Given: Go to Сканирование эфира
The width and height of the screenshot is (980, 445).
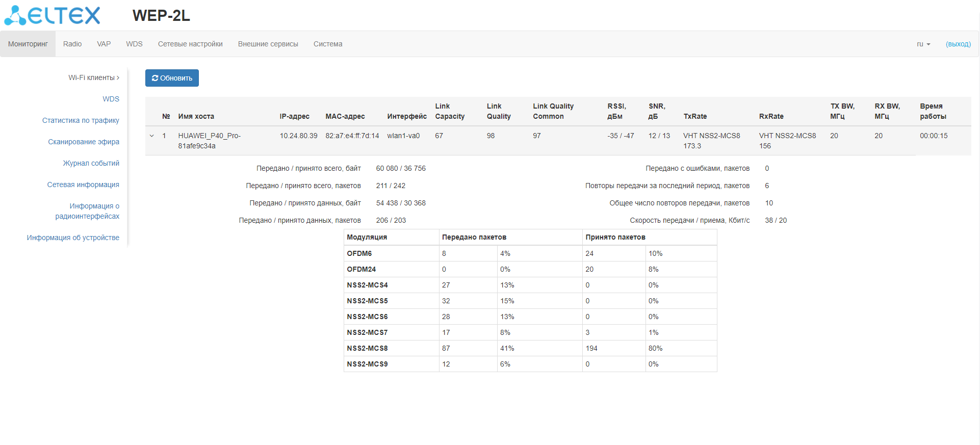Looking at the screenshot, I should (84, 142).
